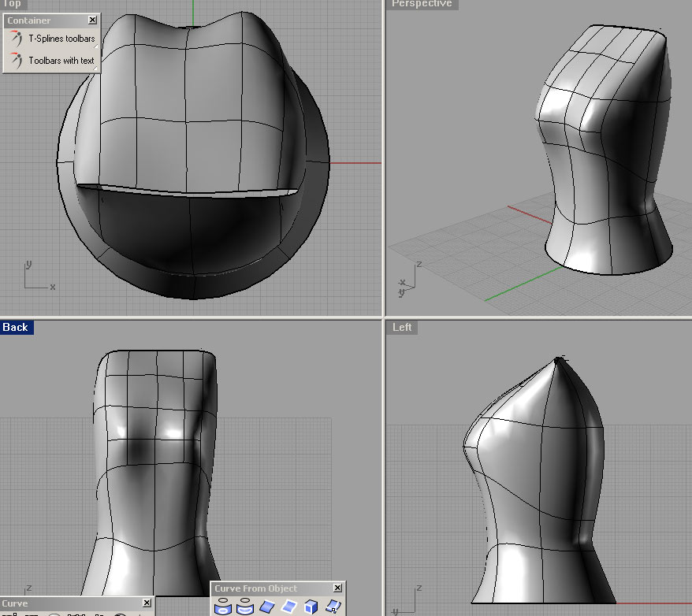Click the Left viewport title label
Image resolution: width=692 pixels, height=616 pixels.
(x=402, y=327)
